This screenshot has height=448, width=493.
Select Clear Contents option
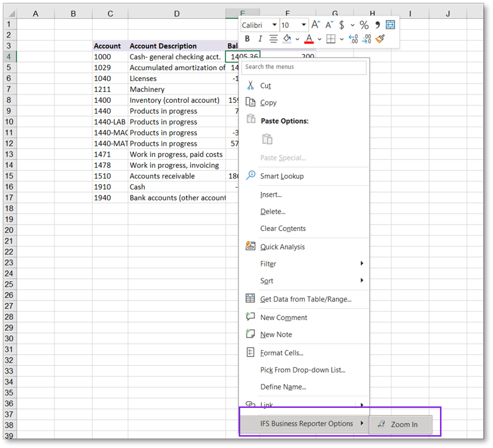(x=283, y=229)
